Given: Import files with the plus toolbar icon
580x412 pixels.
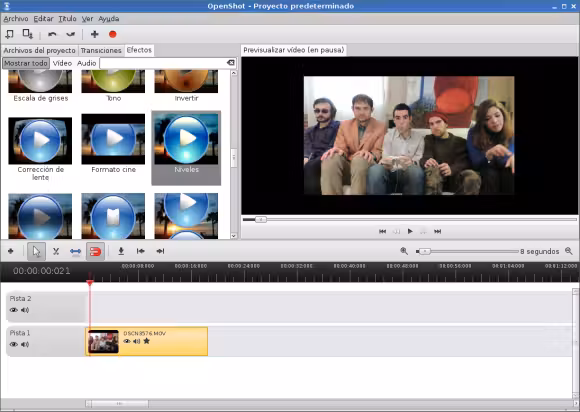Looking at the screenshot, I should point(94,34).
